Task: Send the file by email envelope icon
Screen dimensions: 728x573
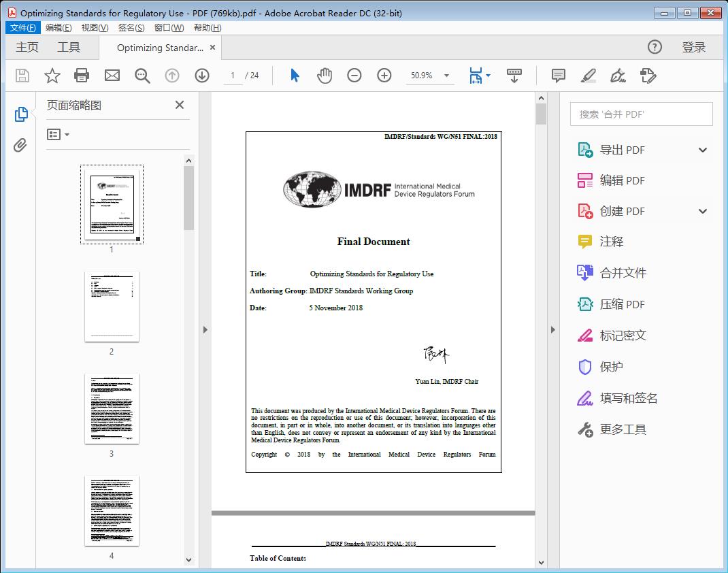Action: [112, 76]
